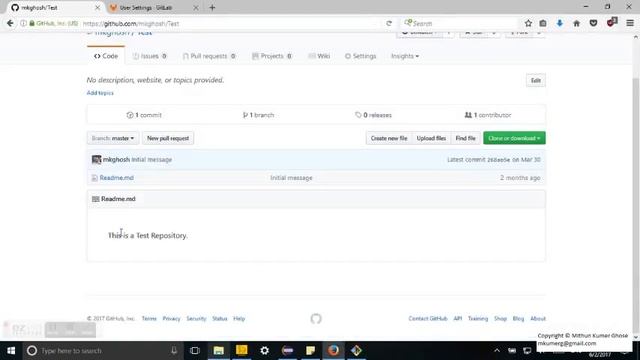Open the latest commit hash link
The height and width of the screenshot is (360, 640).
pos(498,160)
